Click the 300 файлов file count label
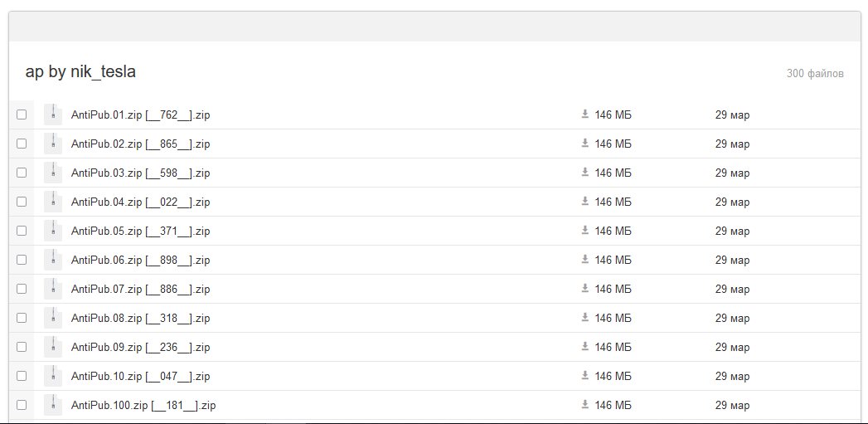Screen dimensions: 868x424 (815, 74)
